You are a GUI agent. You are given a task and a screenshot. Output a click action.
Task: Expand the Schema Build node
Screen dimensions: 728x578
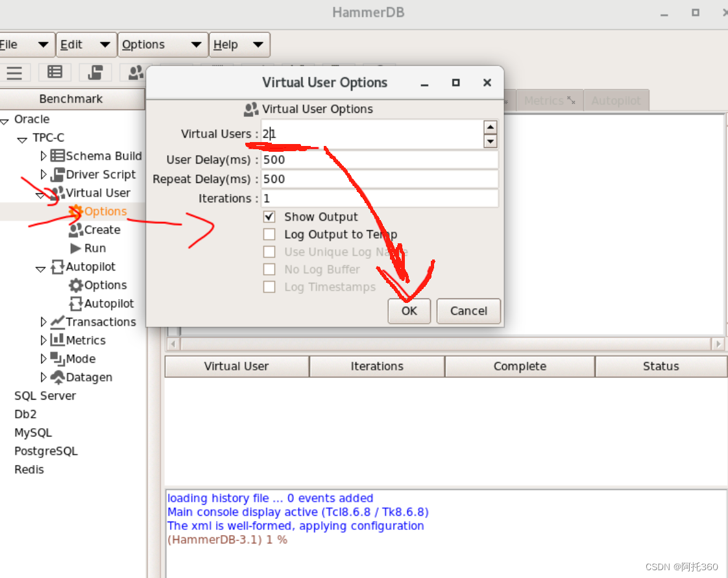click(43, 156)
